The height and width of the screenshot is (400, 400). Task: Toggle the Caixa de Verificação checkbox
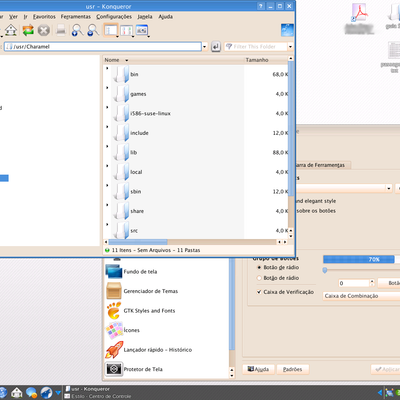point(259,292)
